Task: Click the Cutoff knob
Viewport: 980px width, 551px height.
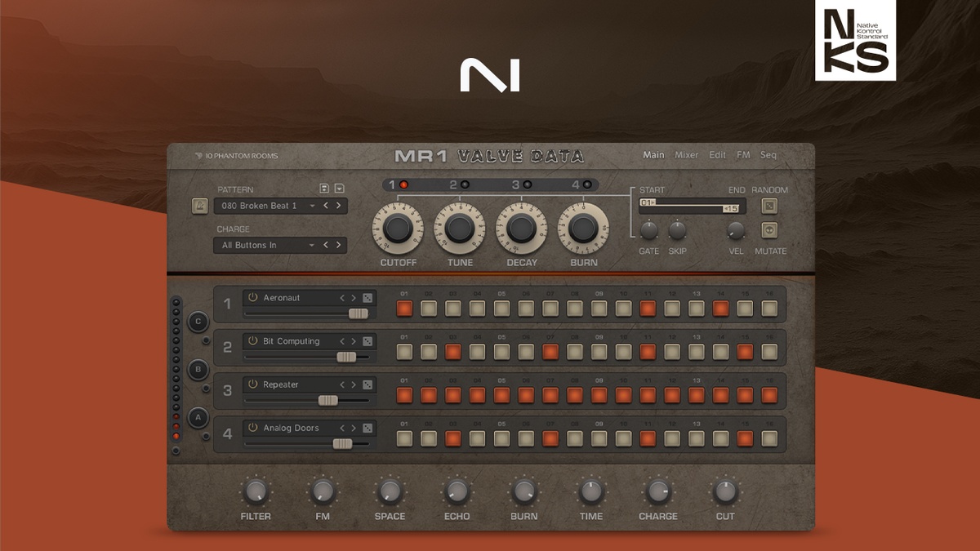Action: point(398,229)
